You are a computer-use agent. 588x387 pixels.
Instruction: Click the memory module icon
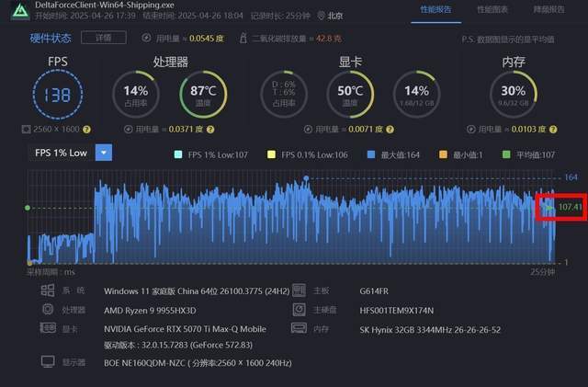pyautogui.click(x=298, y=327)
